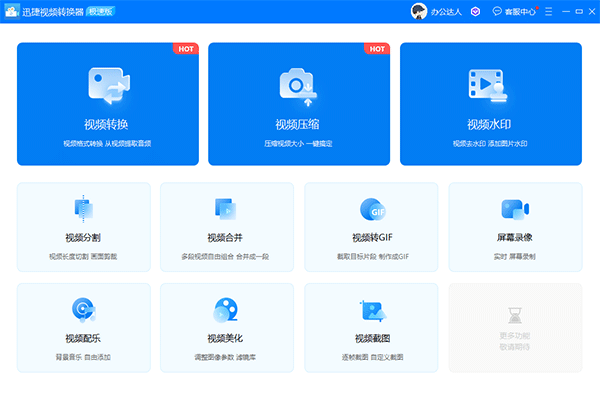Click the 极速版 edition badge
The image size is (600, 400).
(x=101, y=11)
